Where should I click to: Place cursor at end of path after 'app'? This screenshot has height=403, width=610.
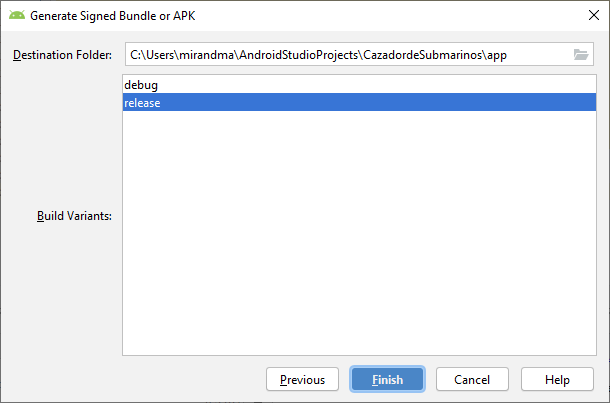click(x=510, y=55)
